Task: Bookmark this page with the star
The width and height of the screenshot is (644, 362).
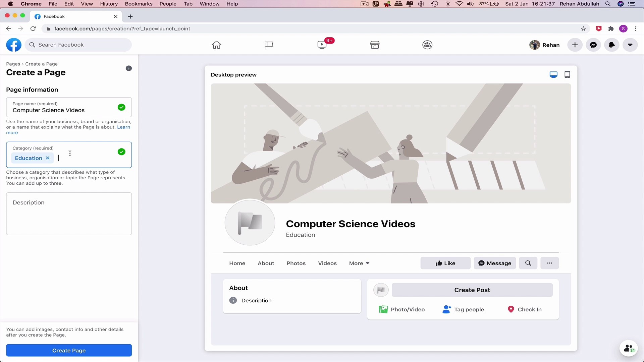Action: point(584,29)
